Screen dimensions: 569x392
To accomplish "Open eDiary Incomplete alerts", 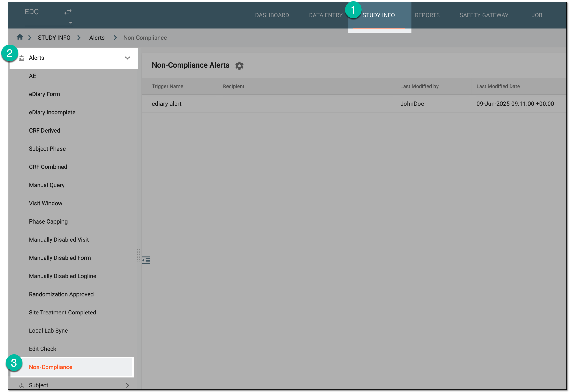I will [52, 112].
